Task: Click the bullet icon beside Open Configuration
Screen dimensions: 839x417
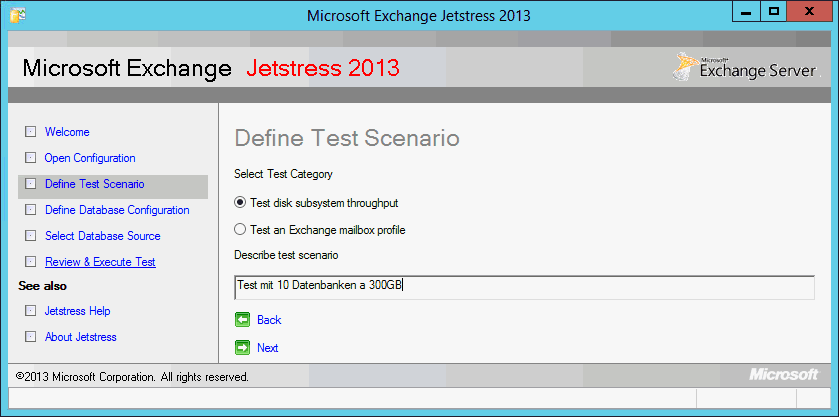Action: [30, 158]
